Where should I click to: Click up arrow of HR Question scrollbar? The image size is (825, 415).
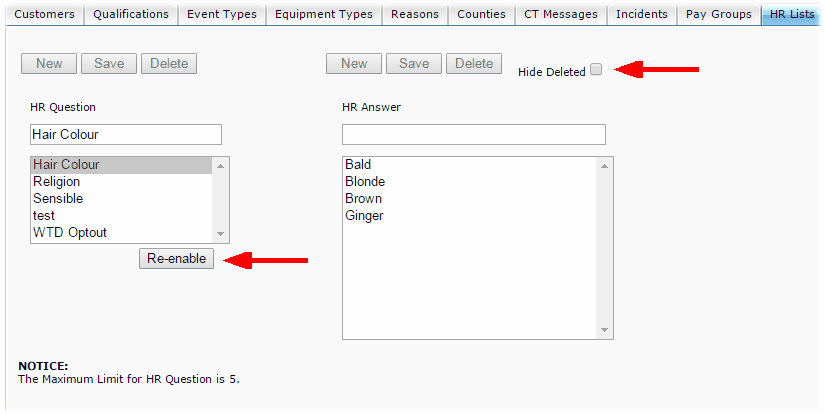(221, 165)
